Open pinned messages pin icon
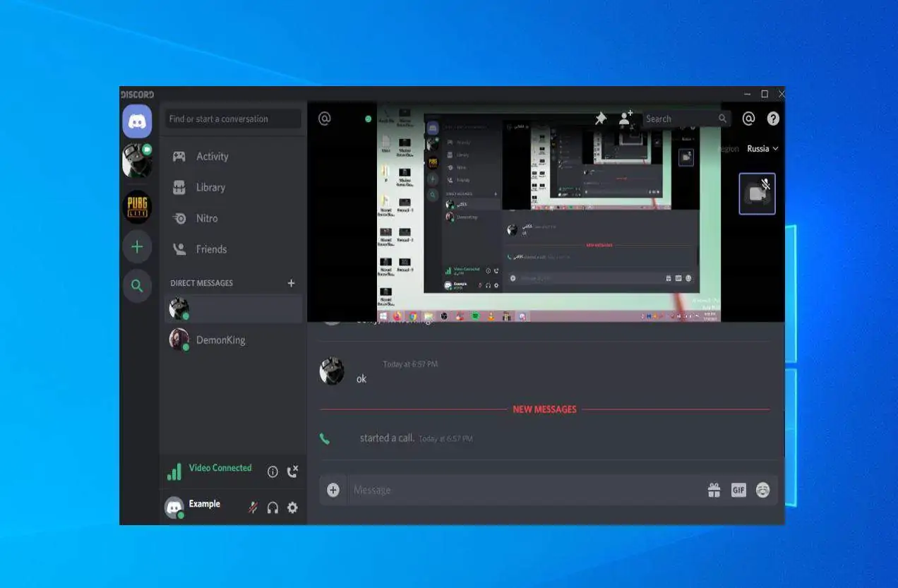Screen dimensions: 898x588 (x=601, y=119)
